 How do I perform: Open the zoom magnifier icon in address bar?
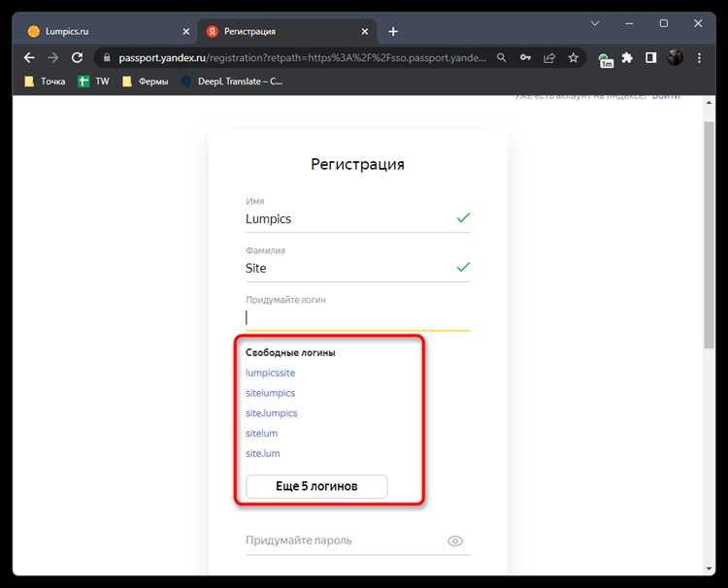coord(502,57)
